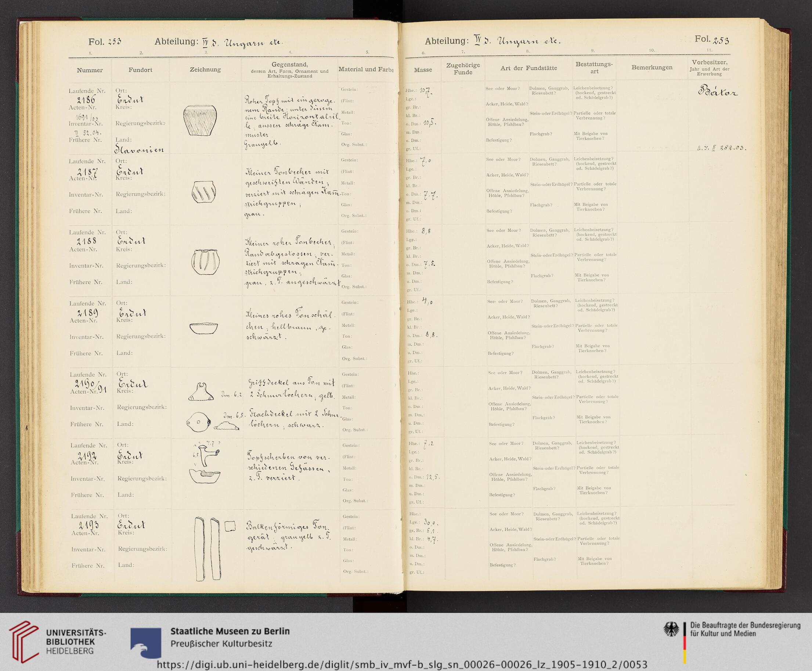This screenshot has height=671, width=812.
Task: Click the 'Bemerkungen' column header
Action: (x=652, y=67)
